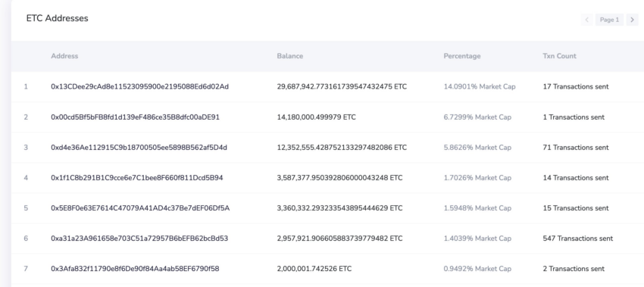Click 14 Transactions sent cell

point(575,178)
